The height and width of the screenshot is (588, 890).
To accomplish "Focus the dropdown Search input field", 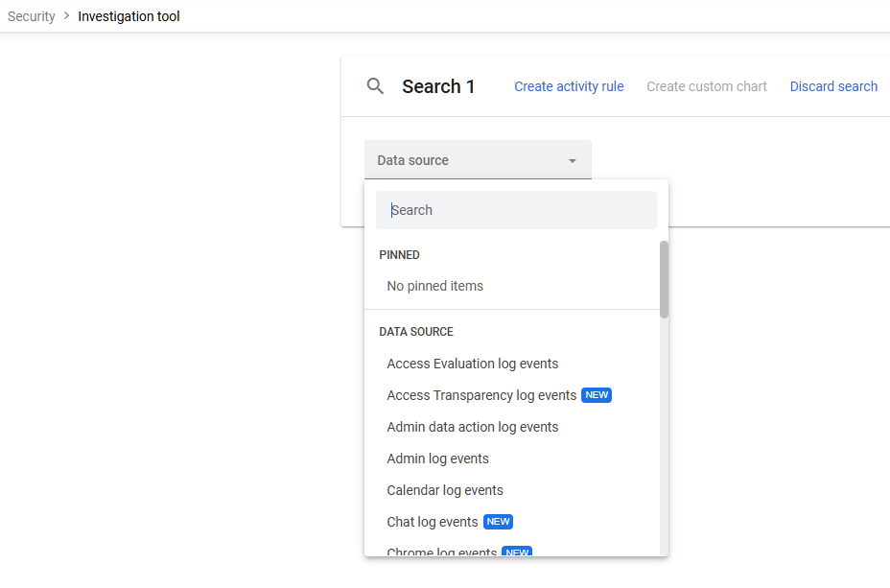I will (x=516, y=209).
